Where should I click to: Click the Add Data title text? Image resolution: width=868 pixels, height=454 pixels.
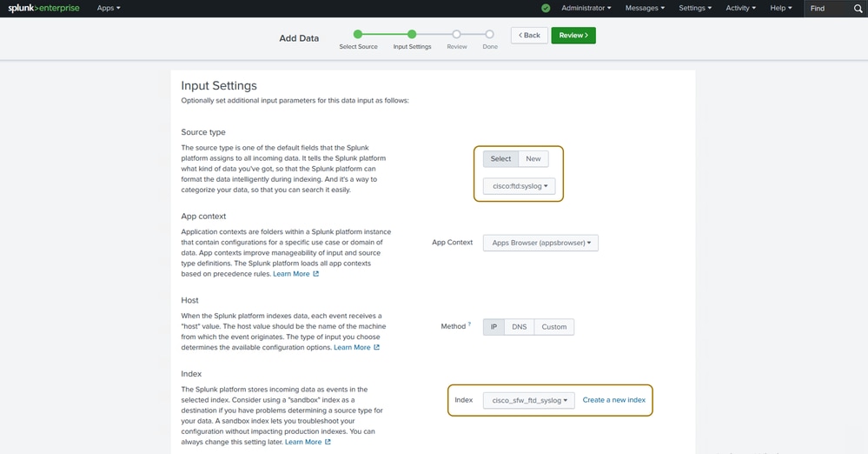point(299,38)
